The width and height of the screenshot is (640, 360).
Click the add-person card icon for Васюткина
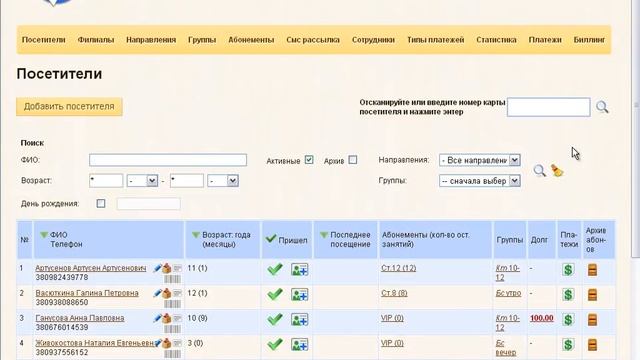(300, 294)
